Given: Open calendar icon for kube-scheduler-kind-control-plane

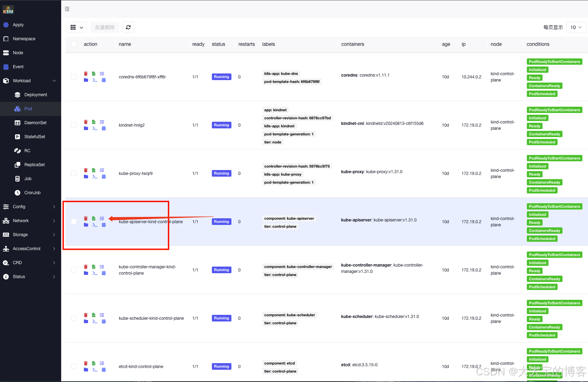Looking at the screenshot, I should tap(104, 321).
